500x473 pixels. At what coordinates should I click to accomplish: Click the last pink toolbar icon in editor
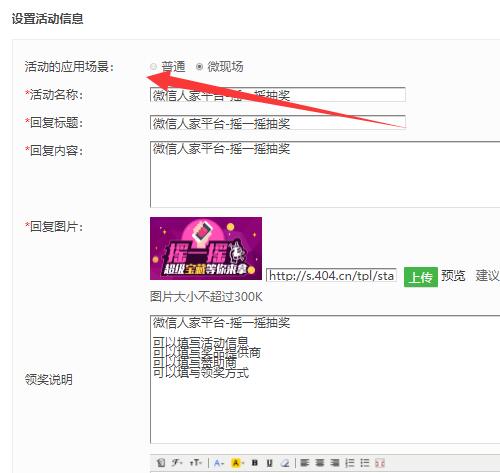(380, 463)
